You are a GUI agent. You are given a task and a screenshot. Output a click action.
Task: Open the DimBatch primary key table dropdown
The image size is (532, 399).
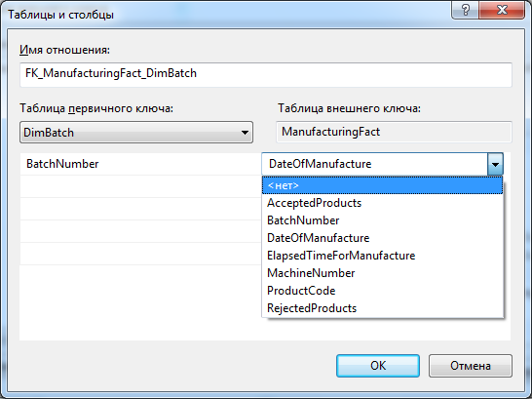tap(136, 132)
